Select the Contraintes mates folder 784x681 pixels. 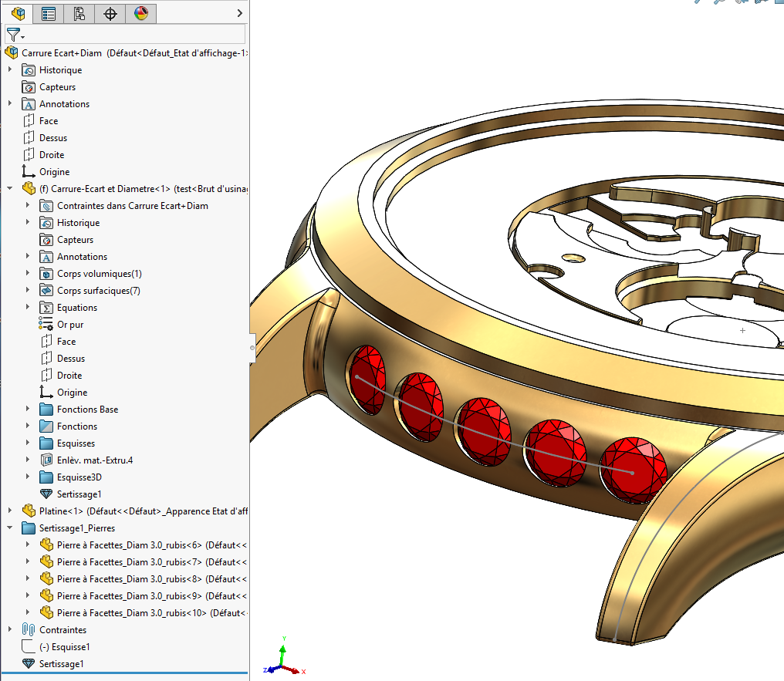tap(63, 630)
